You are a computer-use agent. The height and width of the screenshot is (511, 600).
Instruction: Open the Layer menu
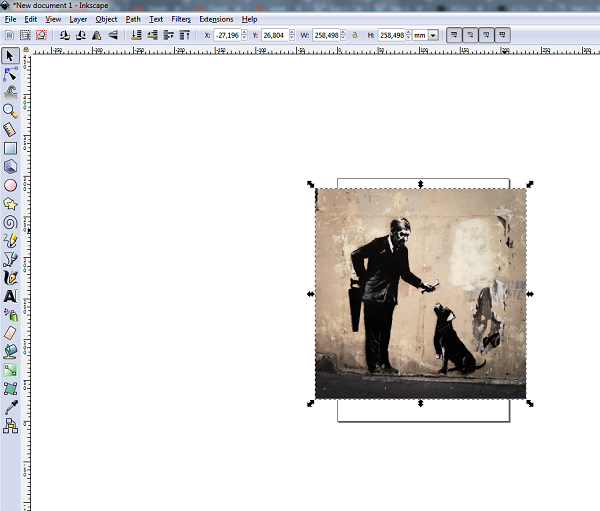click(x=78, y=19)
